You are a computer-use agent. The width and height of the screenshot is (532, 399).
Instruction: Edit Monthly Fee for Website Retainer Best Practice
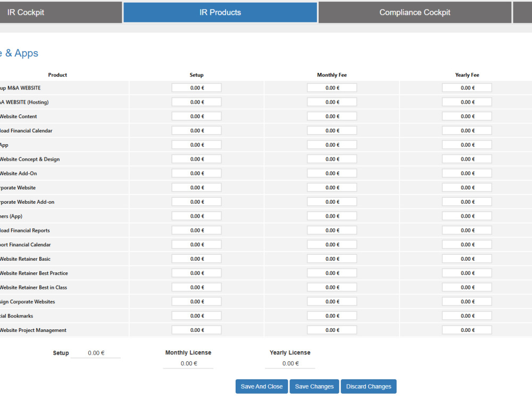click(332, 273)
